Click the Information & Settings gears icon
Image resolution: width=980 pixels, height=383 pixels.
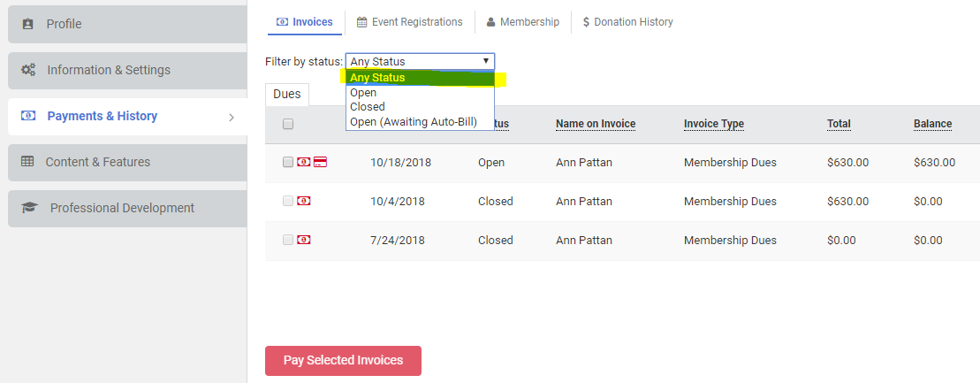(x=28, y=70)
